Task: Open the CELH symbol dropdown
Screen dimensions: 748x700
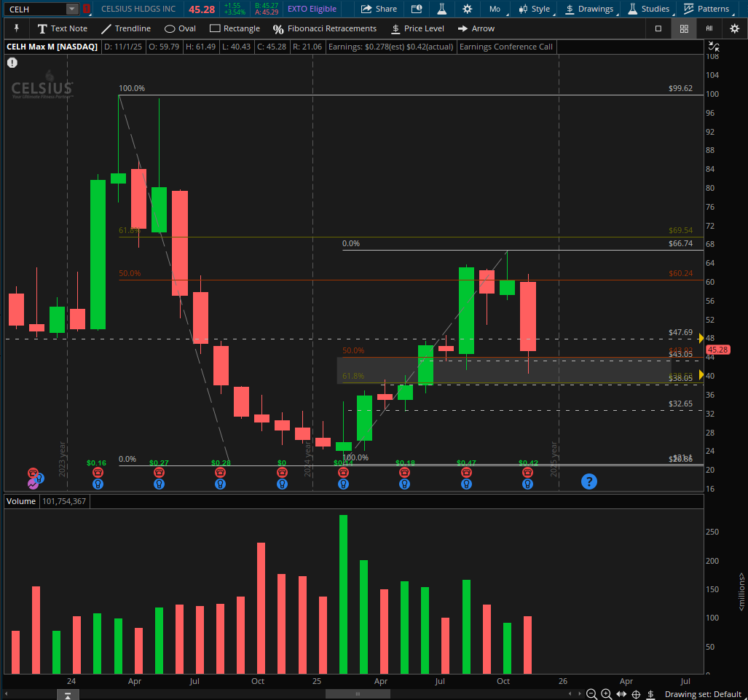Action: point(70,9)
